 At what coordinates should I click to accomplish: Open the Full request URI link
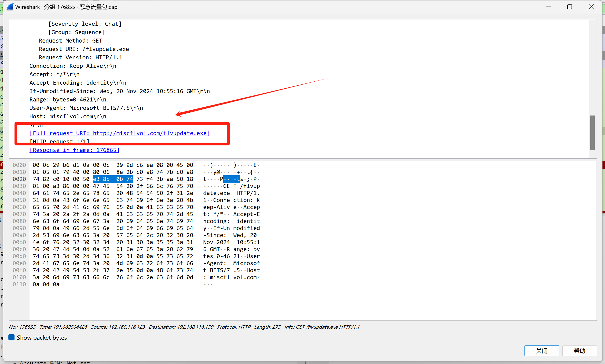coord(120,133)
